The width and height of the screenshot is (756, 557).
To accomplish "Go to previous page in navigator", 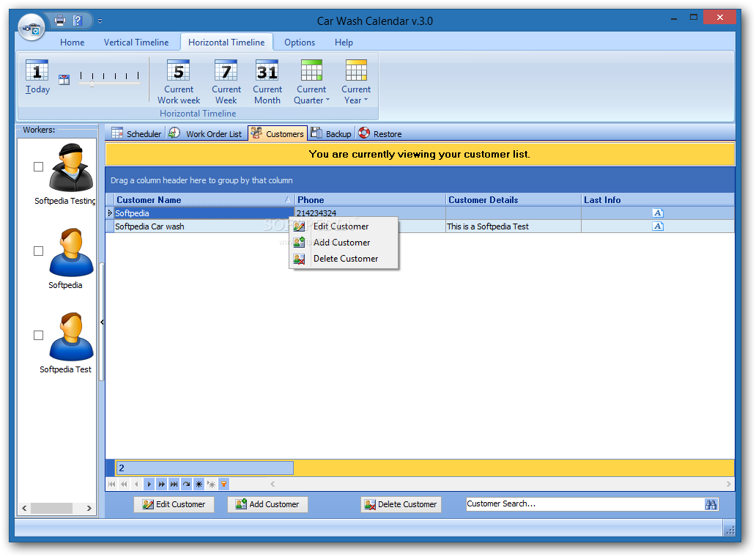I will [x=124, y=484].
